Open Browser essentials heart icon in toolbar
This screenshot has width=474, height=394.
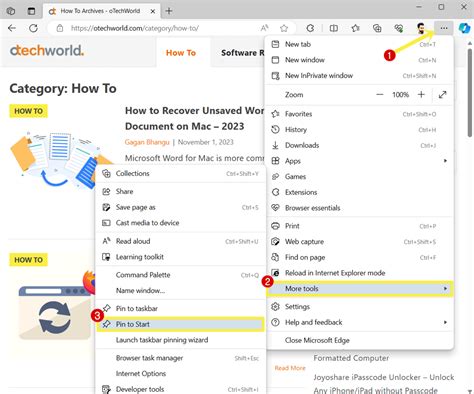(399, 28)
